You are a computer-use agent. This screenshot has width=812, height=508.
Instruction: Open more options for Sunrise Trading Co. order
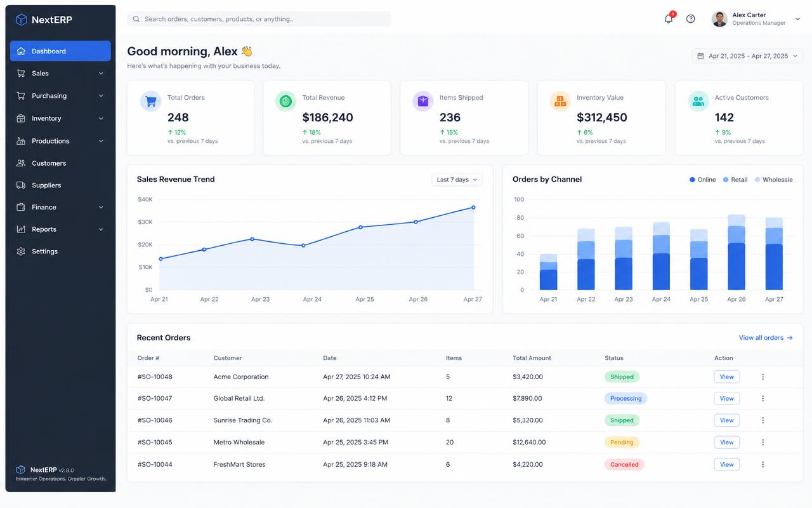click(763, 420)
